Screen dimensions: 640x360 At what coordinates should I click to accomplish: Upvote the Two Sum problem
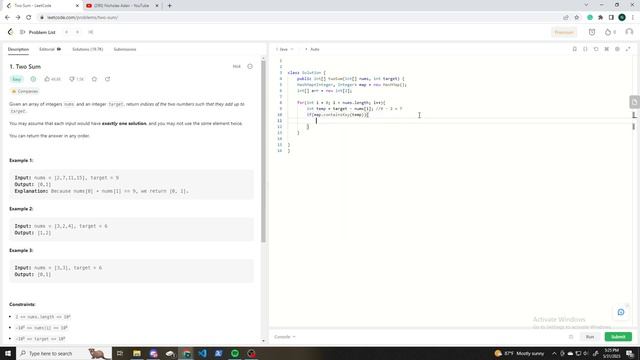click(x=52, y=79)
